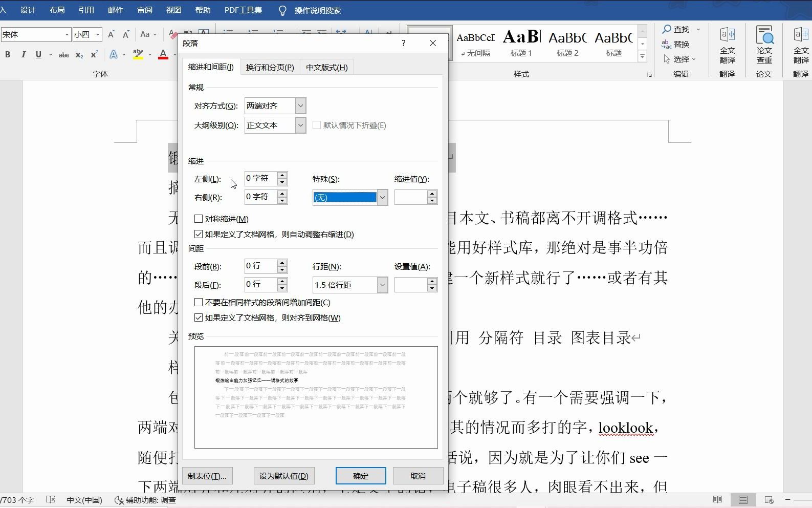Apply strikethrough (abc) formatting
Viewport: 812px width, 508px height.
64,55
